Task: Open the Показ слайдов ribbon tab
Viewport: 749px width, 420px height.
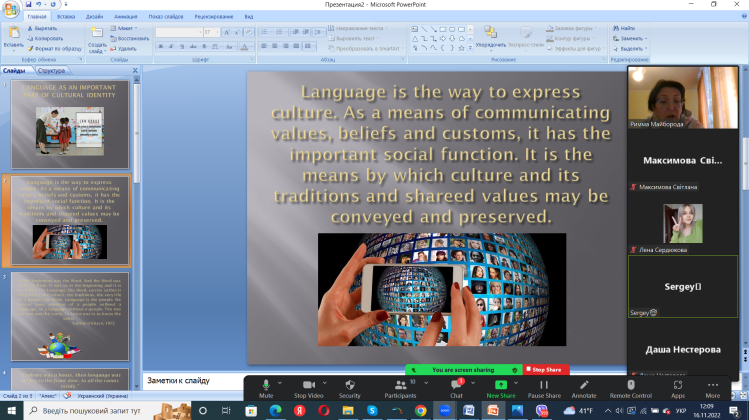Action: coord(166,16)
